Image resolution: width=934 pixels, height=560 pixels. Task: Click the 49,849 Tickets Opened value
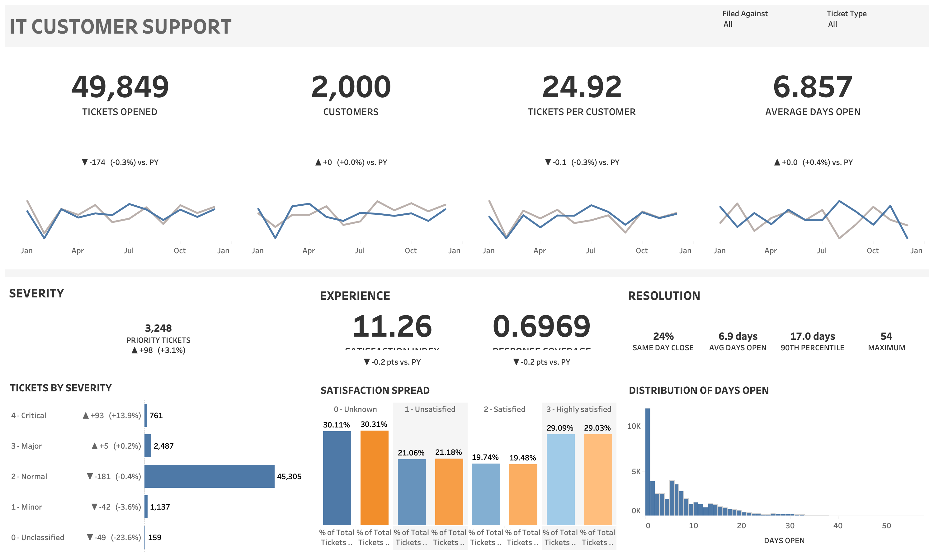tap(120, 87)
